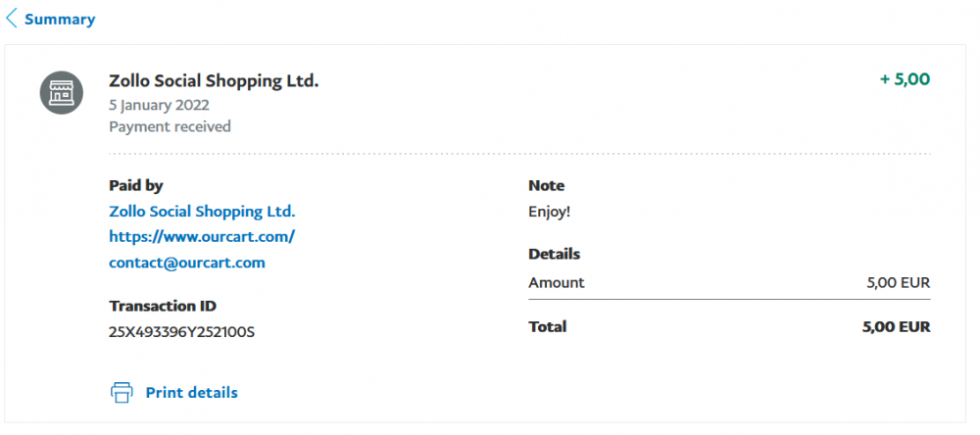
Task: Open Print details link
Action: click(x=192, y=393)
